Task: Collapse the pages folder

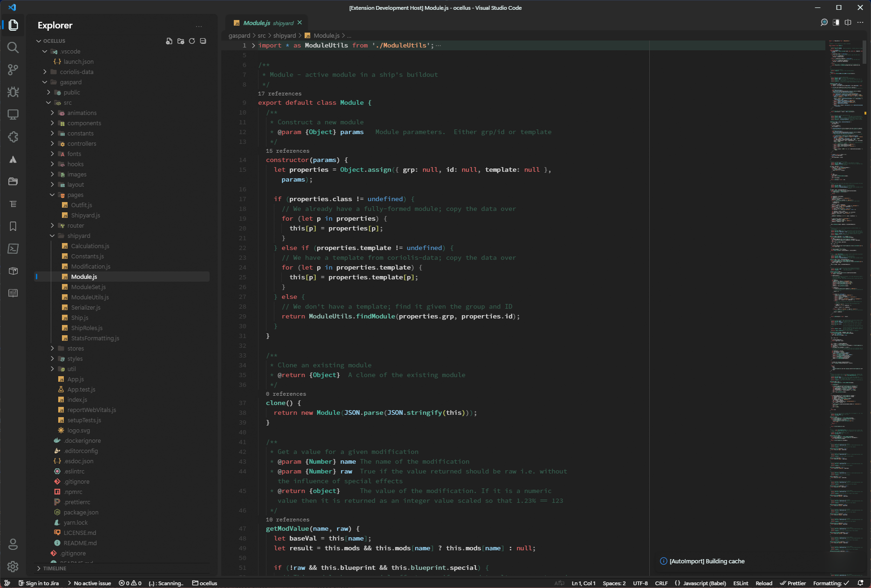Action: click(x=75, y=195)
